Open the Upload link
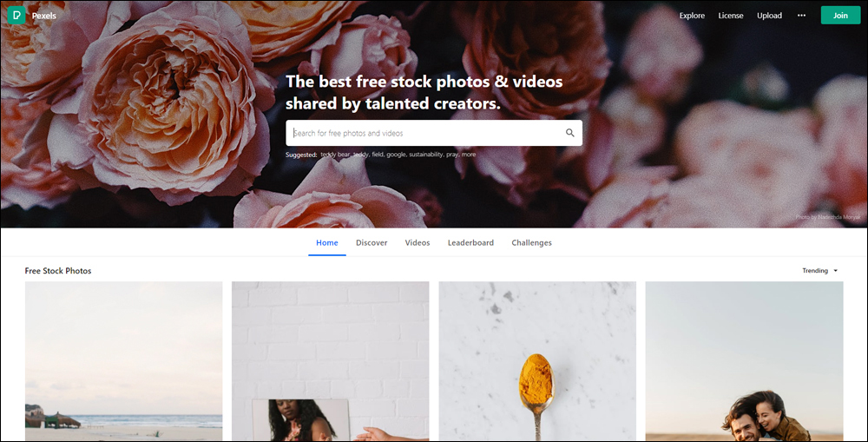This screenshot has height=442, width=868. (x=769, y=16)
